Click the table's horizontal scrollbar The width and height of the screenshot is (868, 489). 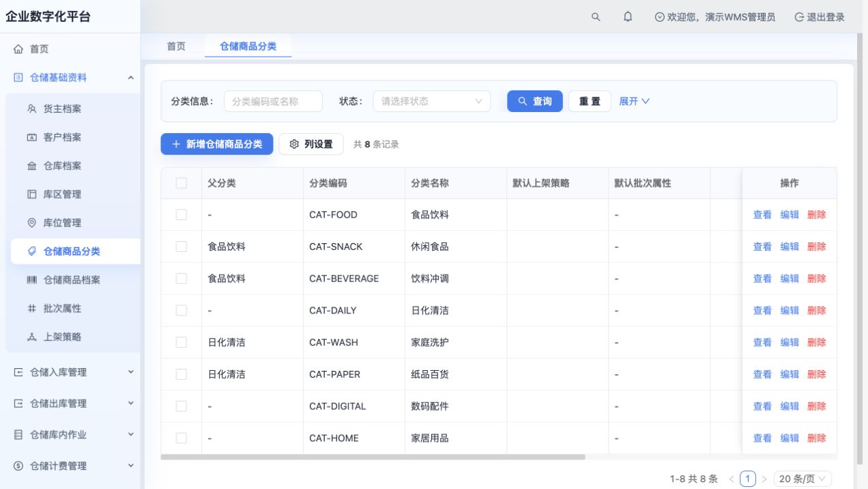click(x=373, y=457)
